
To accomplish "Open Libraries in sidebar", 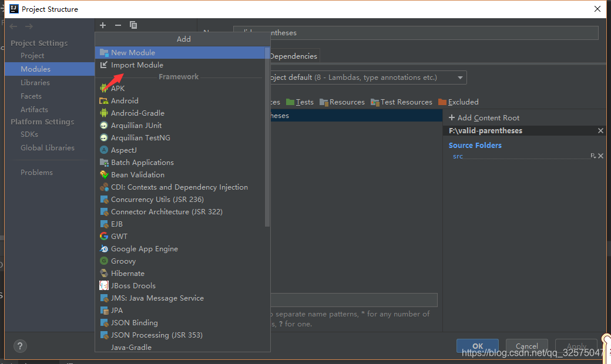I will click(x=35, y=83).
